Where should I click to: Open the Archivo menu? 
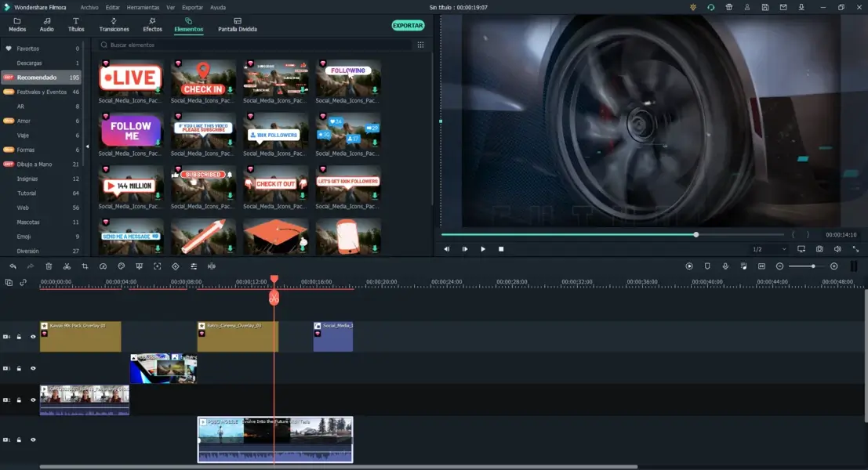click(x=87, y=6)
